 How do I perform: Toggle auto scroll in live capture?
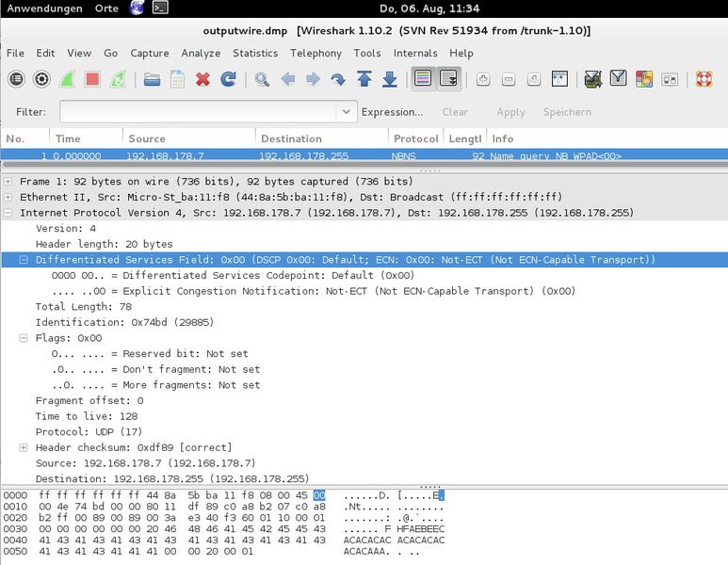448,78
